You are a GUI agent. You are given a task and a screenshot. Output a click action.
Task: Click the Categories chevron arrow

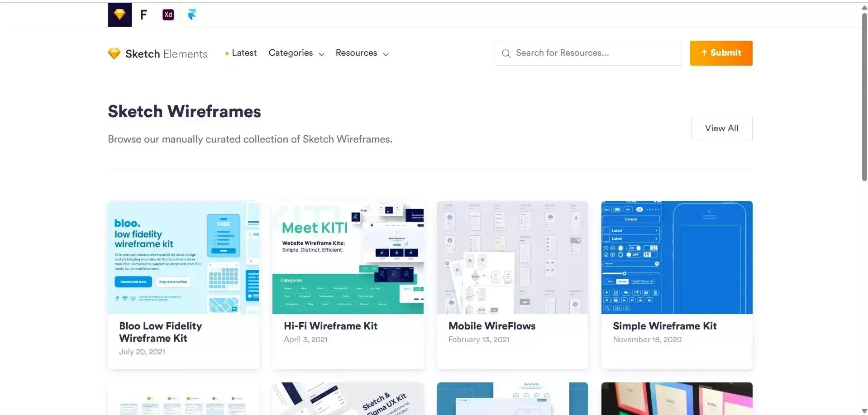tap(321, 54)
